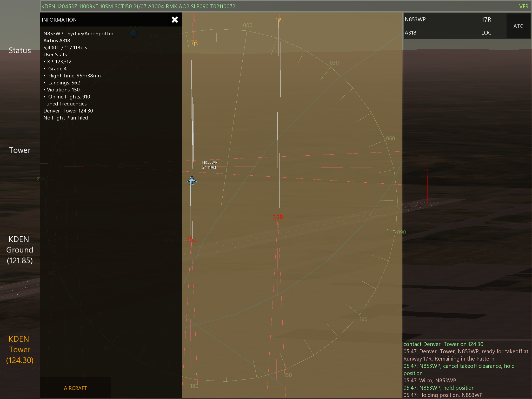This screenshot has height=399, width=532.
Task: Click the VFR conditions indicator
Action: (x=523, y=6)
